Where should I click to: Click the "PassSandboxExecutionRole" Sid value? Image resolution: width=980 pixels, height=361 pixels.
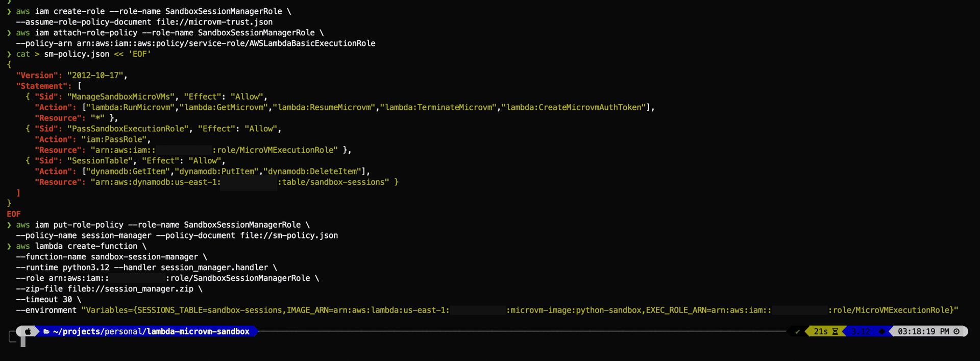[128, 129]
